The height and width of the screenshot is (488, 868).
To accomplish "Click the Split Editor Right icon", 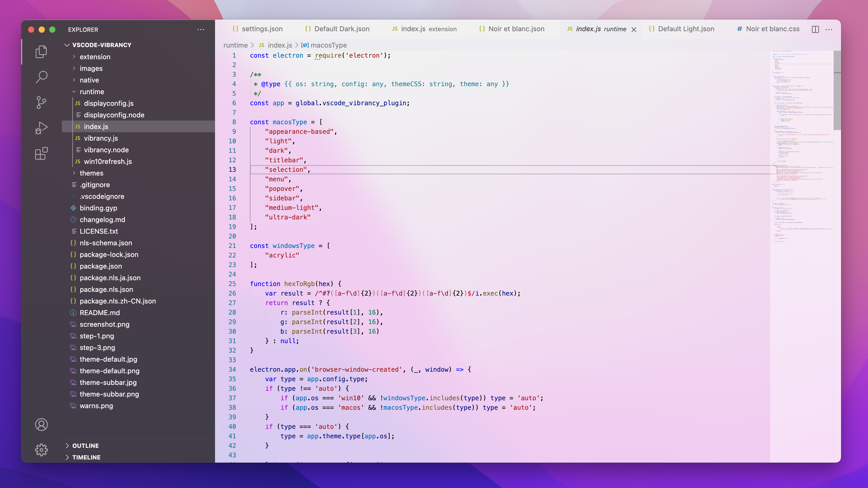I will tap(815, 29).
